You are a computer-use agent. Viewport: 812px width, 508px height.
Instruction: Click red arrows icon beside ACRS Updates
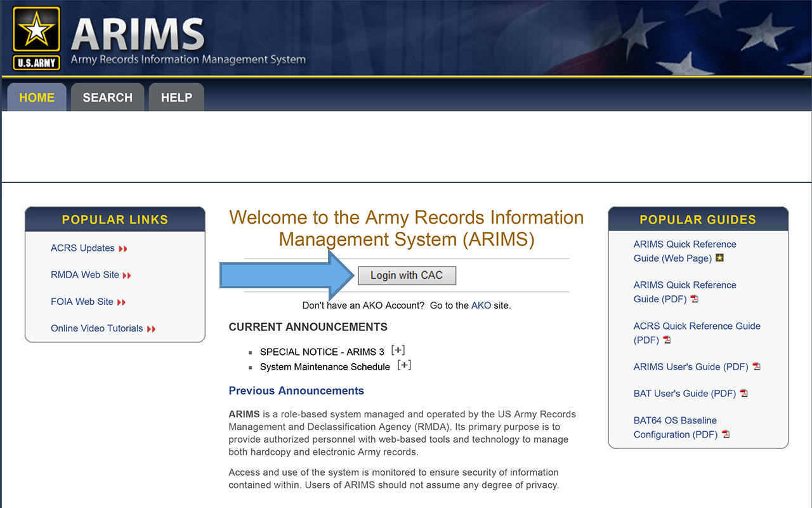tap(122, 249)
